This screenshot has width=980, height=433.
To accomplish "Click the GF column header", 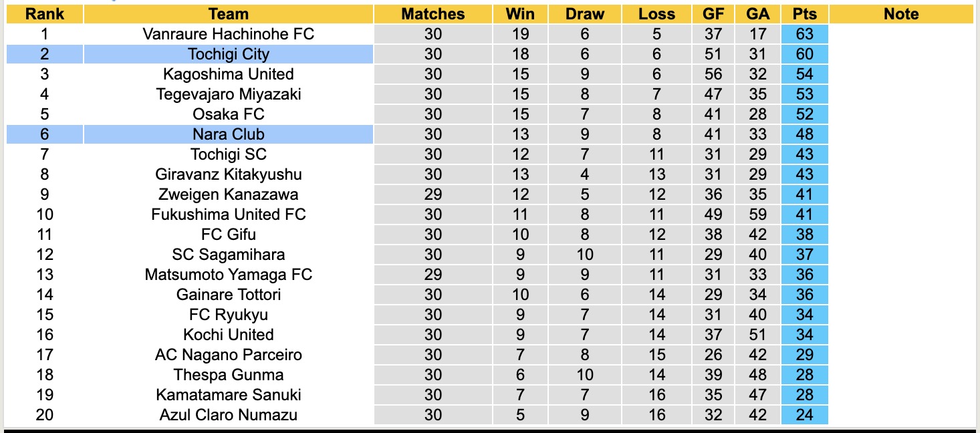I will 713,14.
